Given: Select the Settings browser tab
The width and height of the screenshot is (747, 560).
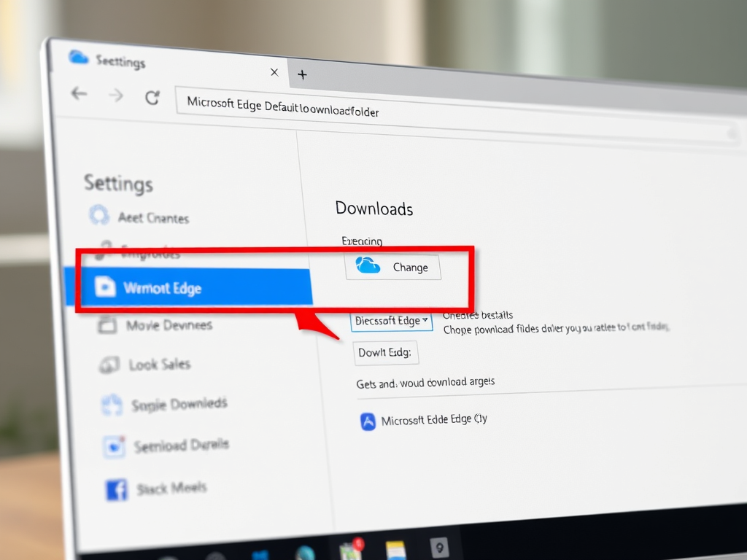Looking at the screenshot, I should (169, 65).
